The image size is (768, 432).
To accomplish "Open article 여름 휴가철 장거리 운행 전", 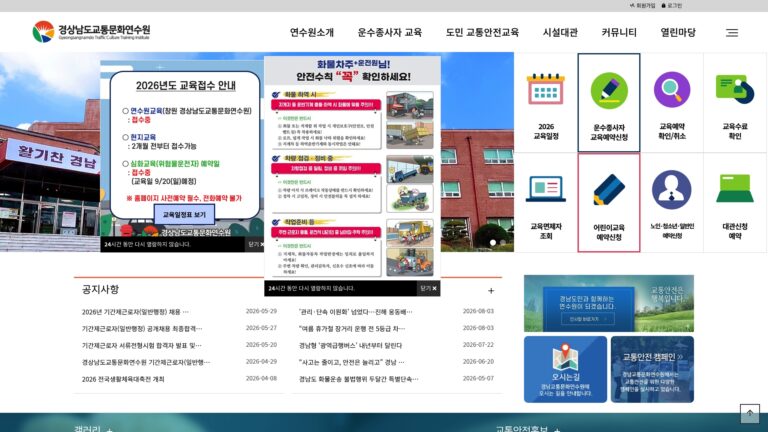I will [352, 328].
